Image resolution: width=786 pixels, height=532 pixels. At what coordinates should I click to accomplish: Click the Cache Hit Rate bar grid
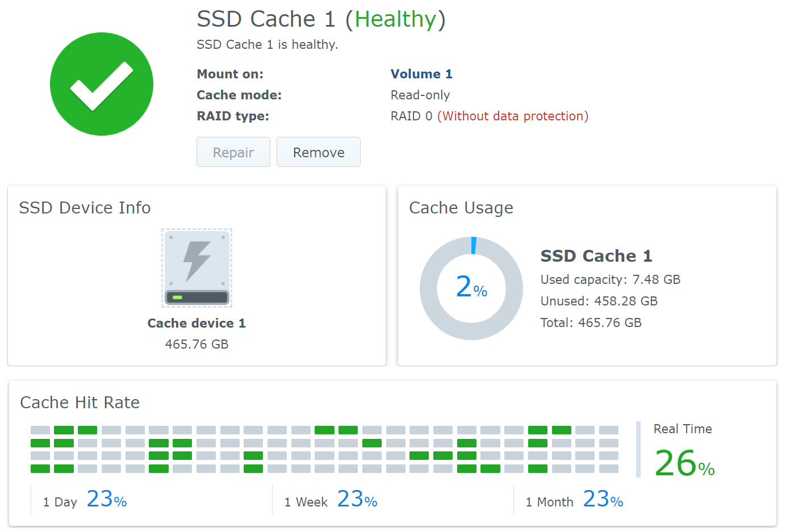coord(324,449)
